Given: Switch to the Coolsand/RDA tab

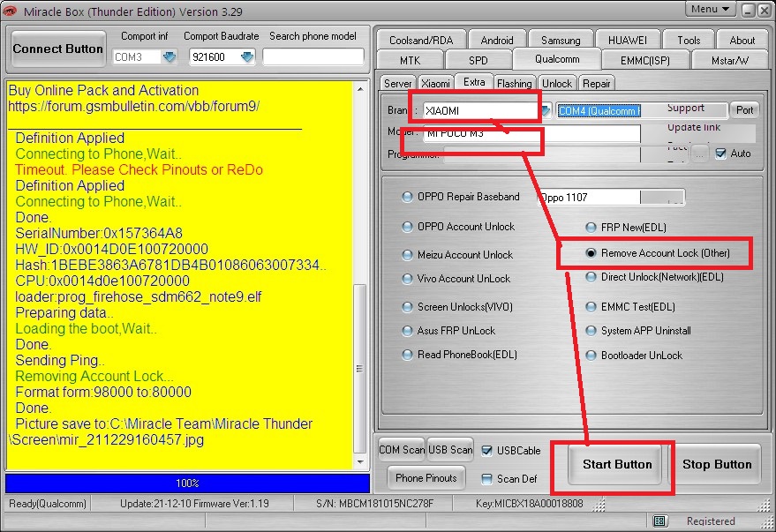Looking at the screenshot, I should click(x=421, y=40).
